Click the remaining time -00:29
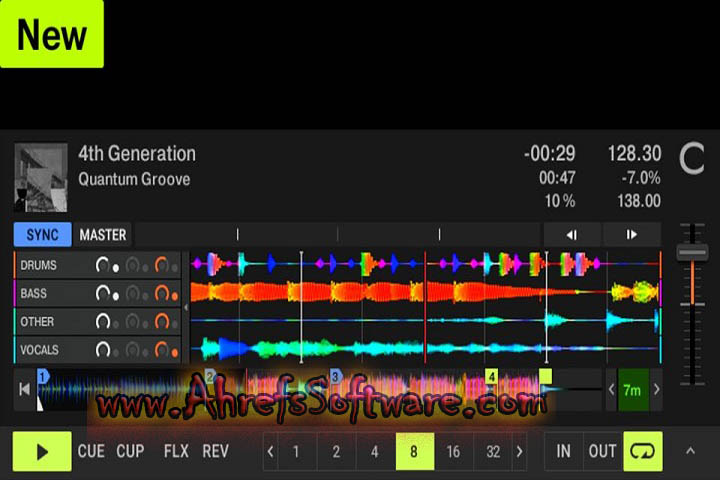 tap(550, 153)
